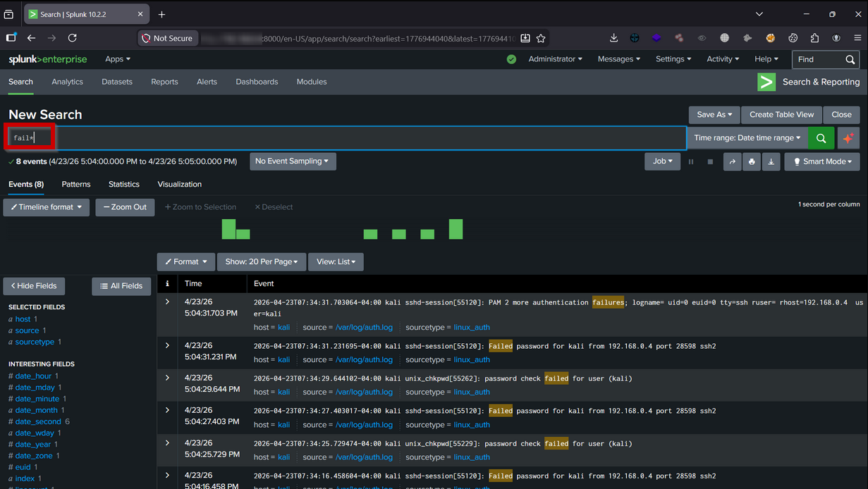Viewport: 868px width, 489px height.
Task: Click the print results icon
Action: (752, 161)
